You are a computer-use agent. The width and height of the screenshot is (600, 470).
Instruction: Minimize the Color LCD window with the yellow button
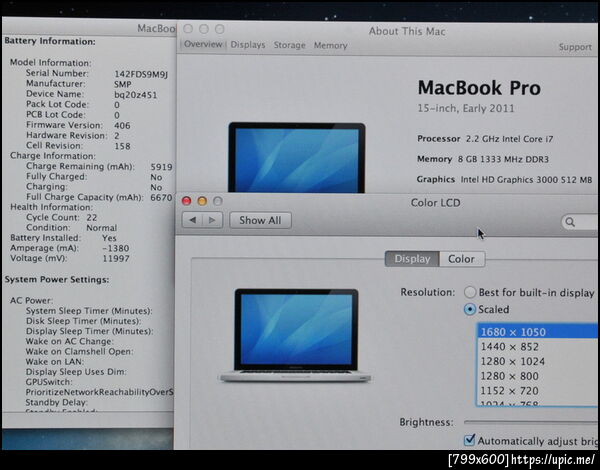point(202,201)
